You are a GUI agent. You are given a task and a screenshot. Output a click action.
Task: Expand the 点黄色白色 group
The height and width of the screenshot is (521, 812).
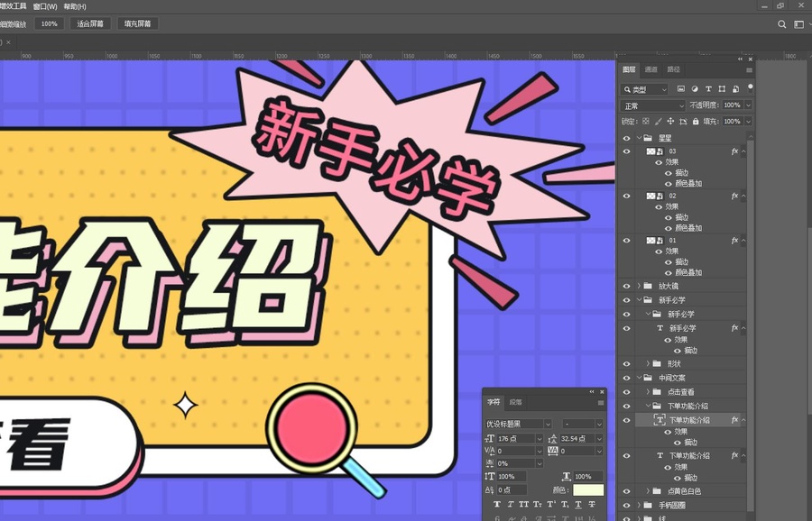point(648,491)
